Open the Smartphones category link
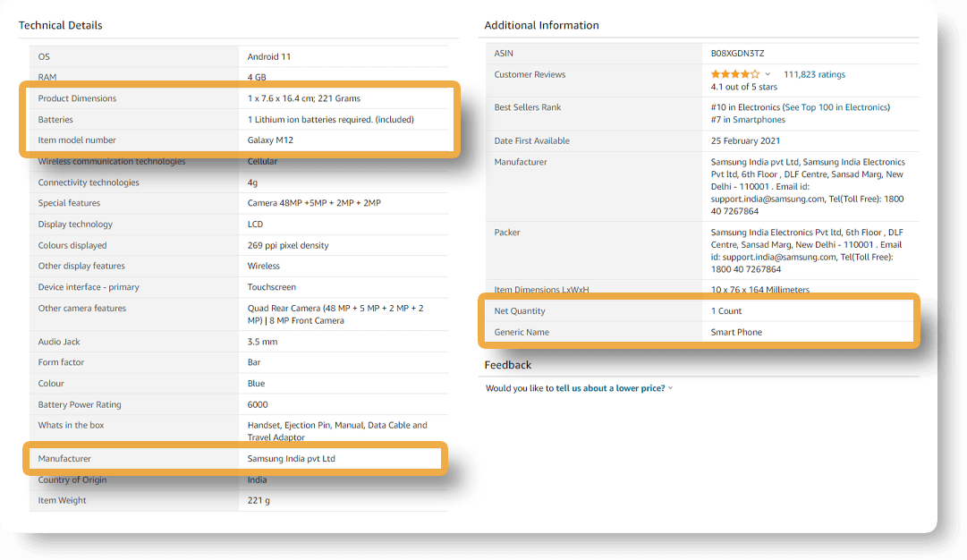 click(759, 120)
